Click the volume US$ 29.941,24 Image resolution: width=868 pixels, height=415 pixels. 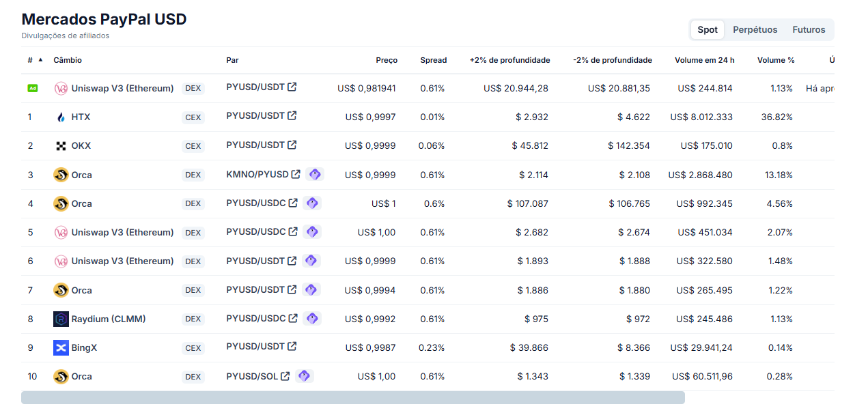[x=701, y=347]
